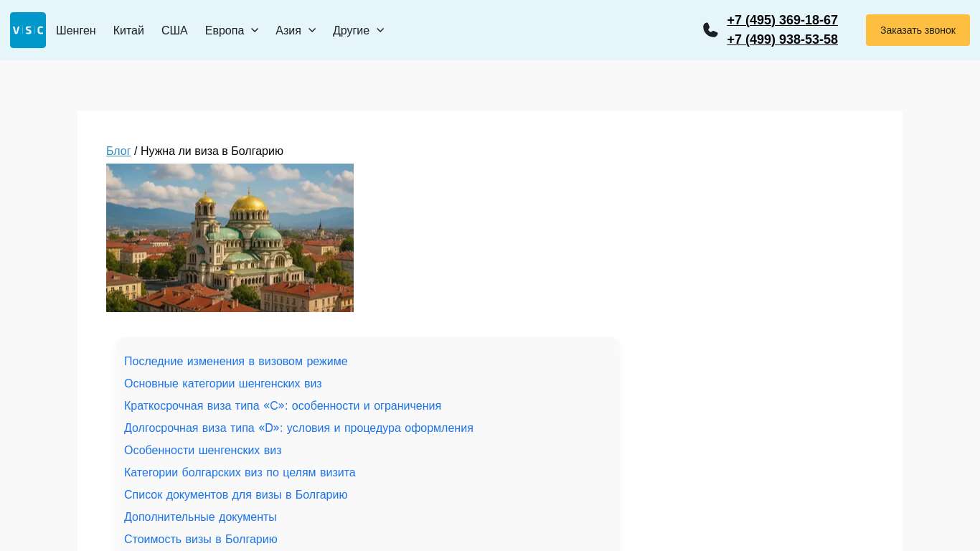Select США in the navigation bar
This screenshot has width=980, height=551.
(174, 30)
